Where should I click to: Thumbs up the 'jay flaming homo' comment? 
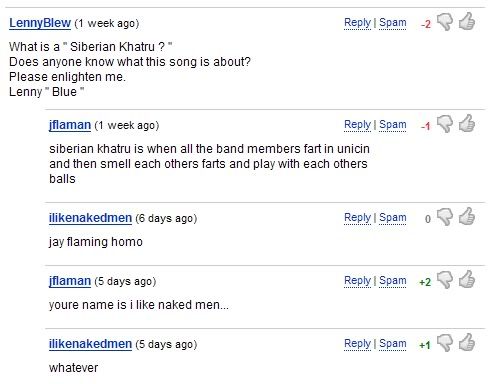pyautogui.click(x=467, y=217)
